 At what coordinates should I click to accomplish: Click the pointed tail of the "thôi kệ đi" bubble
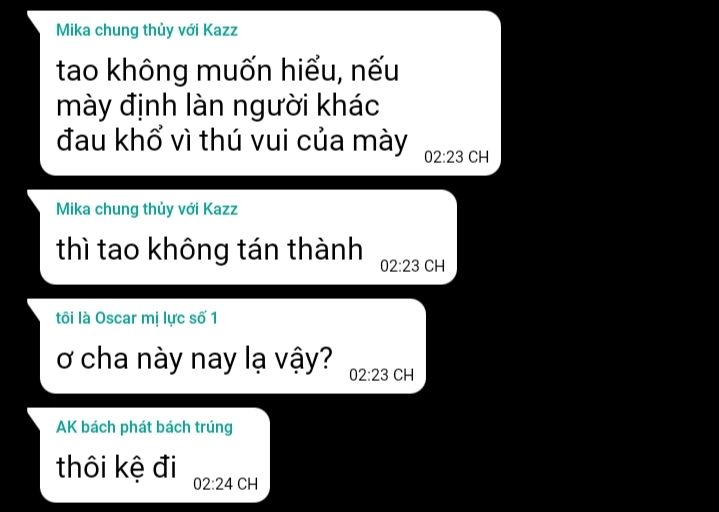pyautogui.click(x=34, y=415)
